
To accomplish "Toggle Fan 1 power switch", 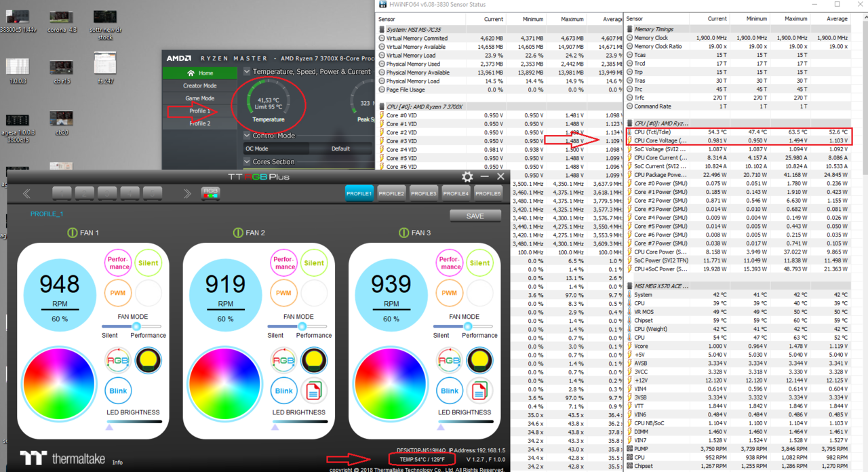I will pyautogui.click(x=73, y=233).
